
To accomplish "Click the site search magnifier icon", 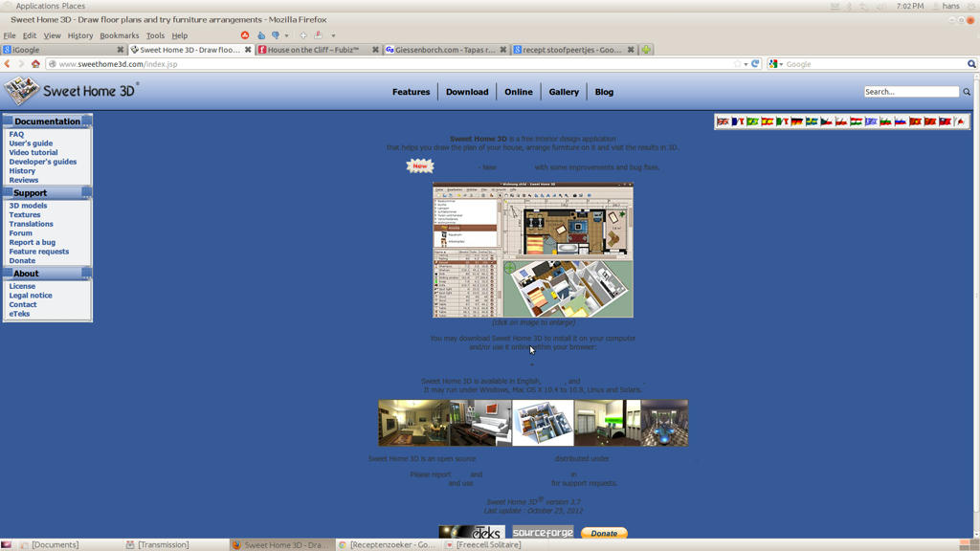I will click(x=967, y=92).
